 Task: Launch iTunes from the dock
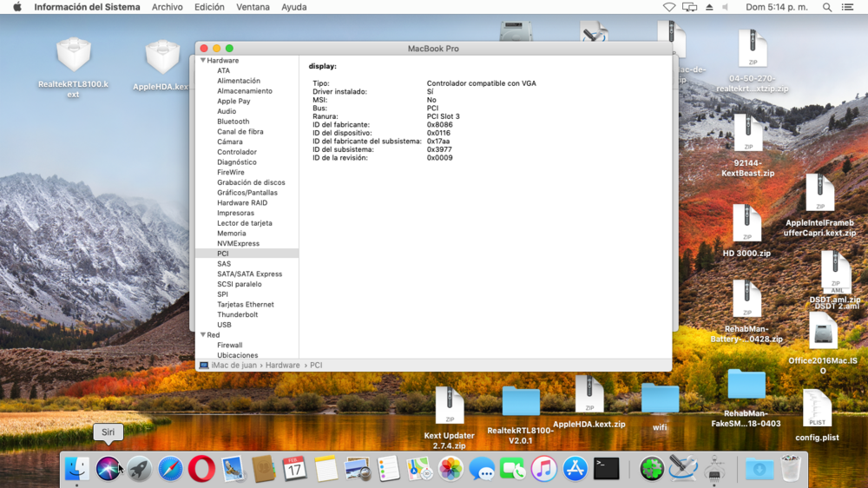click(x=544, y=469)
